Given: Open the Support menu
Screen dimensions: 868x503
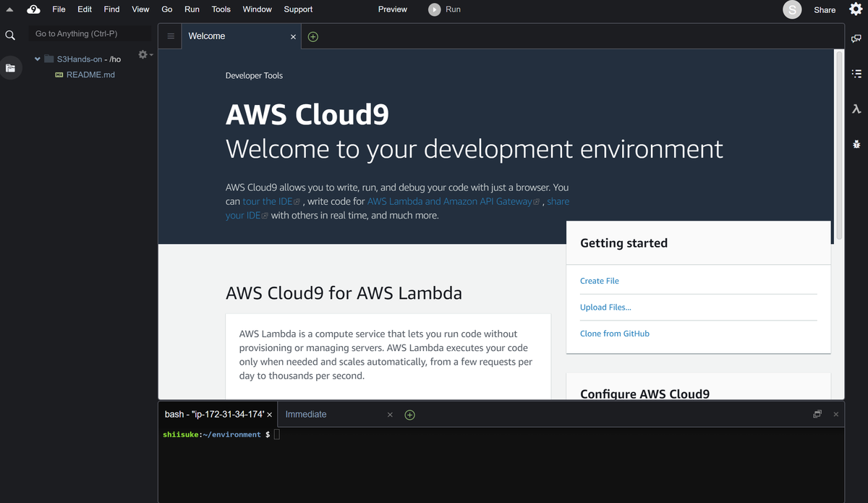Looking at the screenshot, I should tap(298, 9).
